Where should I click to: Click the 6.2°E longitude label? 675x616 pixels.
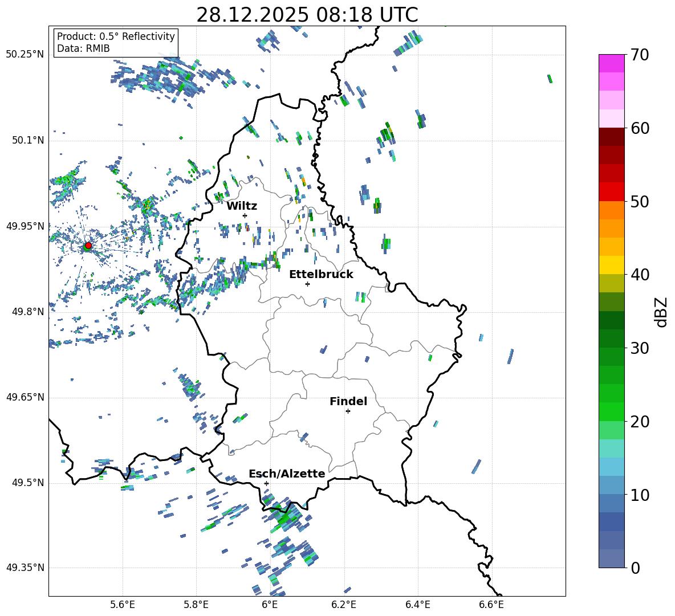(x=344, y=605)
